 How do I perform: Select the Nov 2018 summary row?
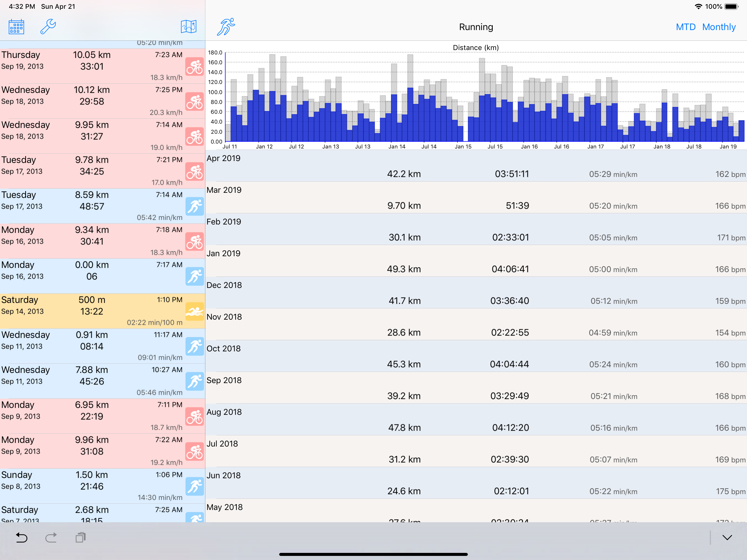476,325
